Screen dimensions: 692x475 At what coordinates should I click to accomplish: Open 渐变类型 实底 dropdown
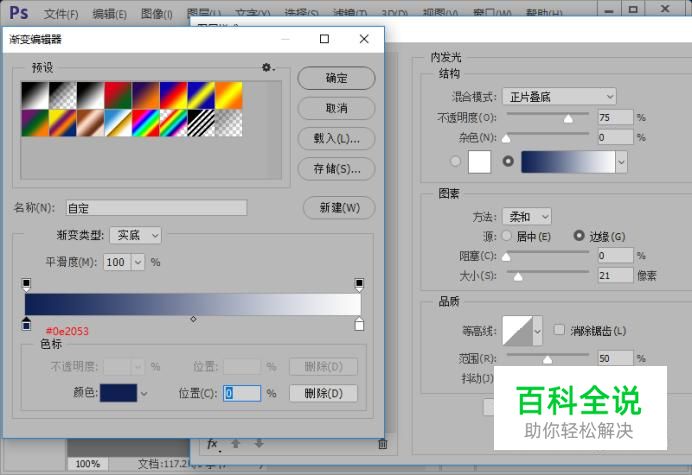tap(135, 235)
